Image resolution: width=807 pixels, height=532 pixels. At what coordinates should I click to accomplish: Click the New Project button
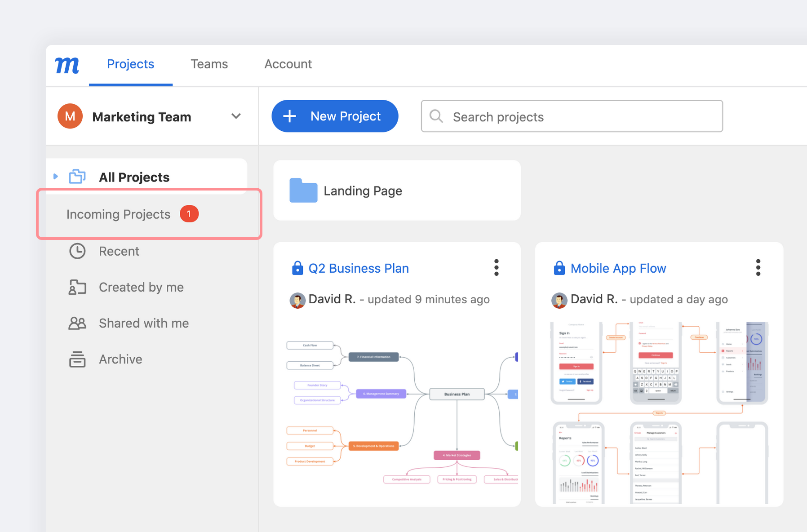click(334, 116)
